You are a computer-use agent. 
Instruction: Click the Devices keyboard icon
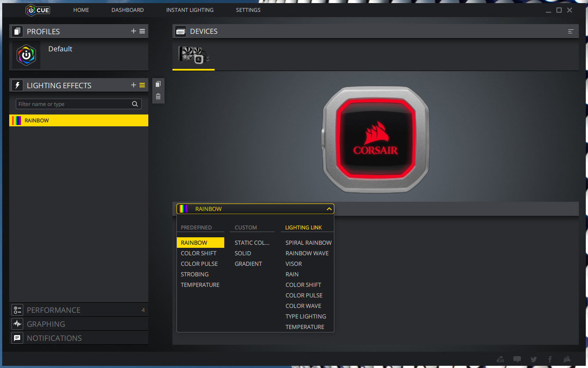180,31
